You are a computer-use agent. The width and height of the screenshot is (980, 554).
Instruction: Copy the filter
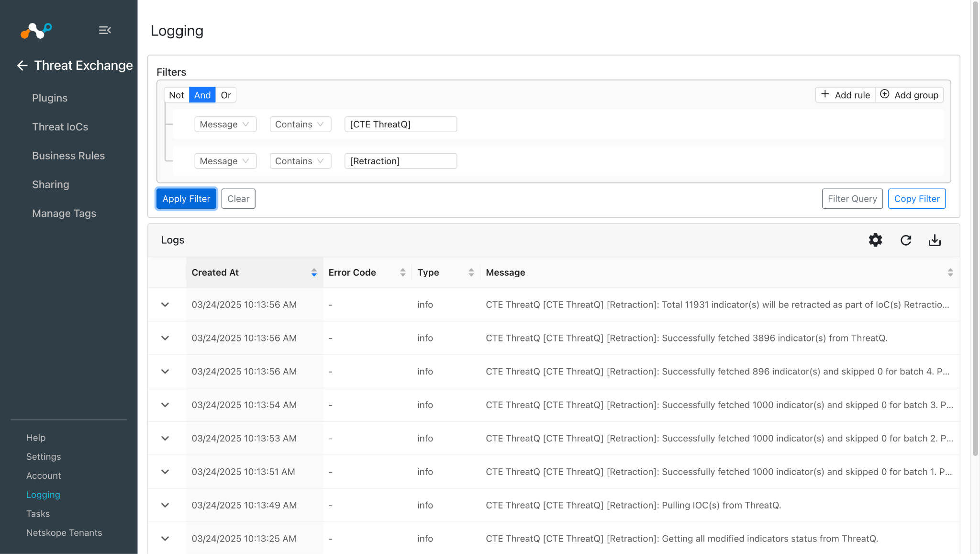point(917,199)
